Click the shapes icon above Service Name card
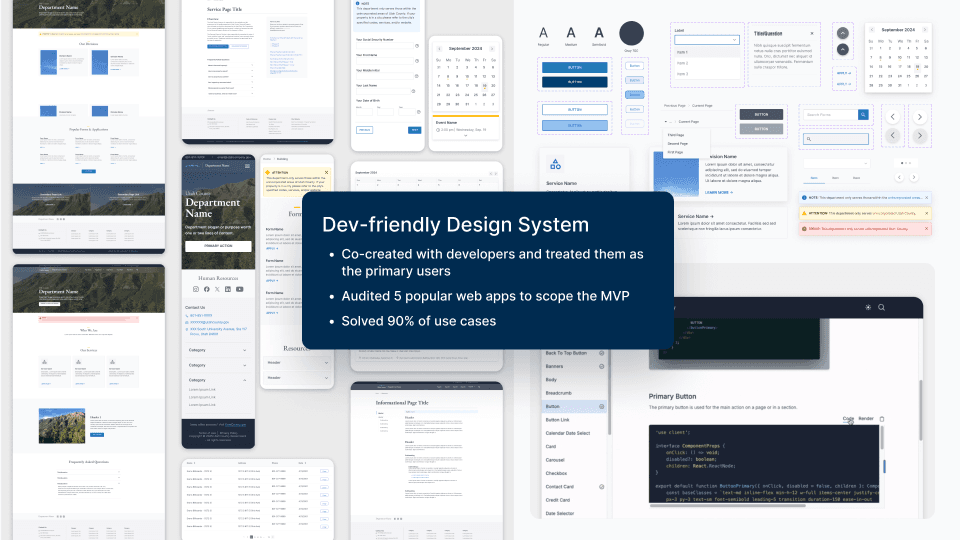The height and width of the screenshot is (540, 960). coord(555,164)
